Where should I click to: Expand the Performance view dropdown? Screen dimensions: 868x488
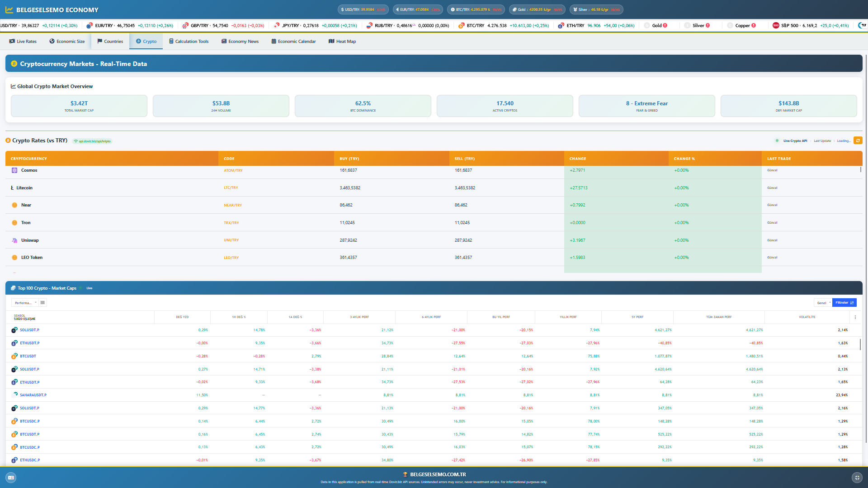tap(25, 303)
